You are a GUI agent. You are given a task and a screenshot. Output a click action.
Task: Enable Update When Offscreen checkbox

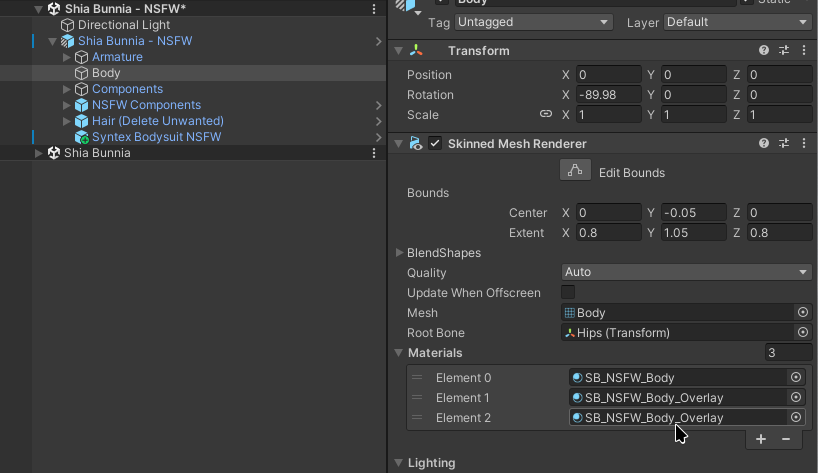[568, 293]
